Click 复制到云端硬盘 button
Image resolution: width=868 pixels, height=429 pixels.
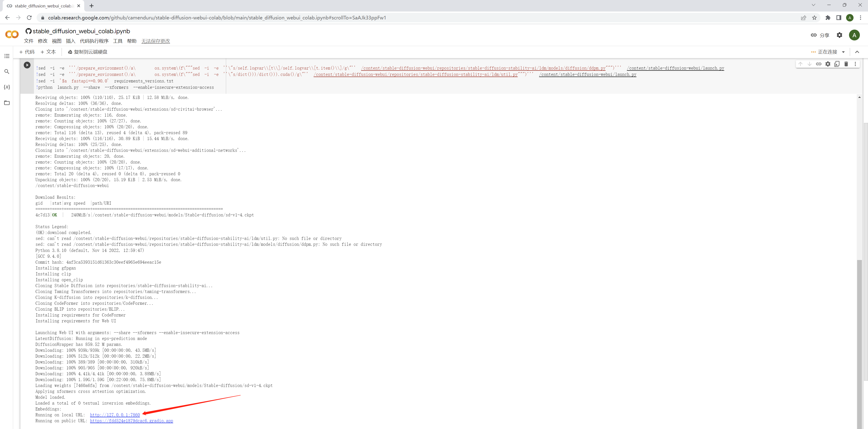[88, 52]
